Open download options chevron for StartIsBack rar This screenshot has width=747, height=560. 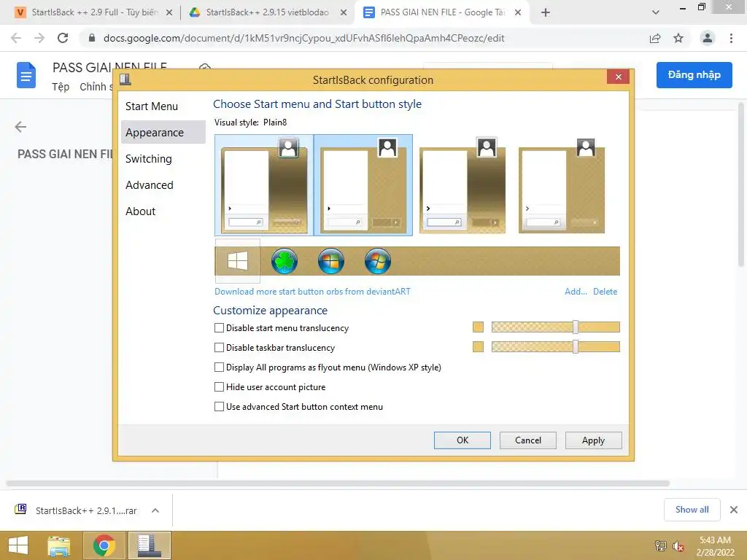pos(155,510)
